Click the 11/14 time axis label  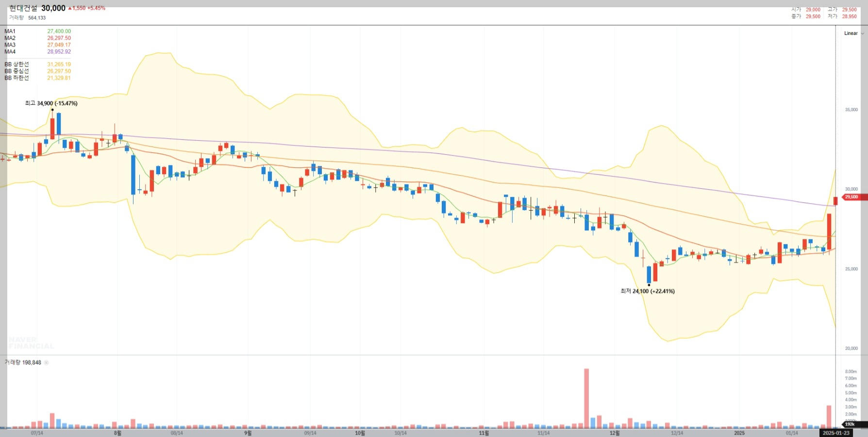[544, 433]
